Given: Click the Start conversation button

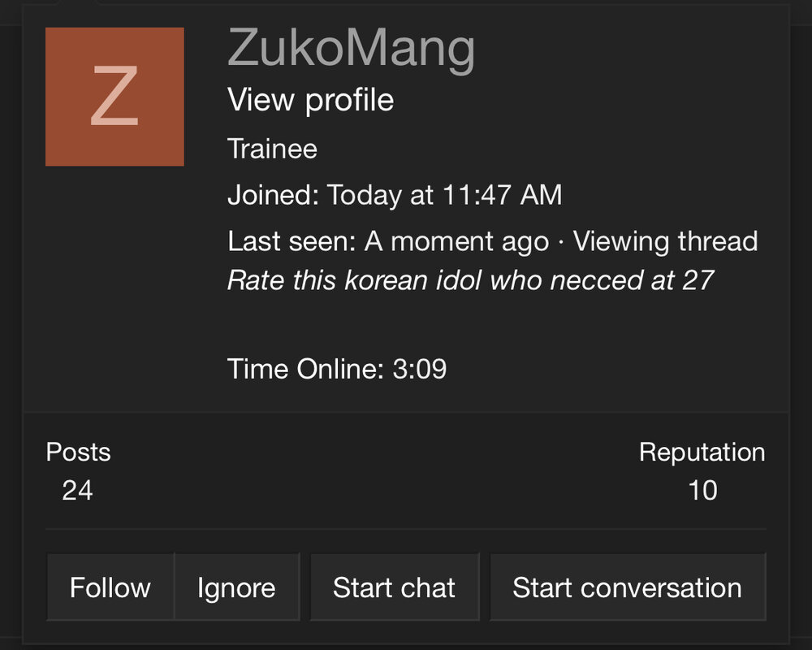Looking at the screenshot, I should [627, 587].
